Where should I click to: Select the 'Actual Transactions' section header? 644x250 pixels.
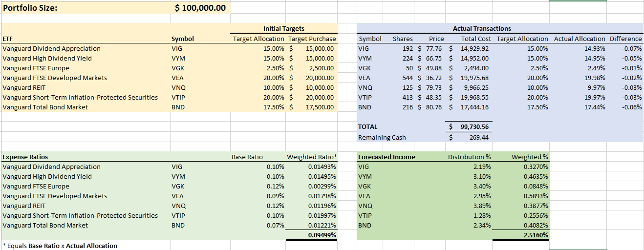click(482, 29)
